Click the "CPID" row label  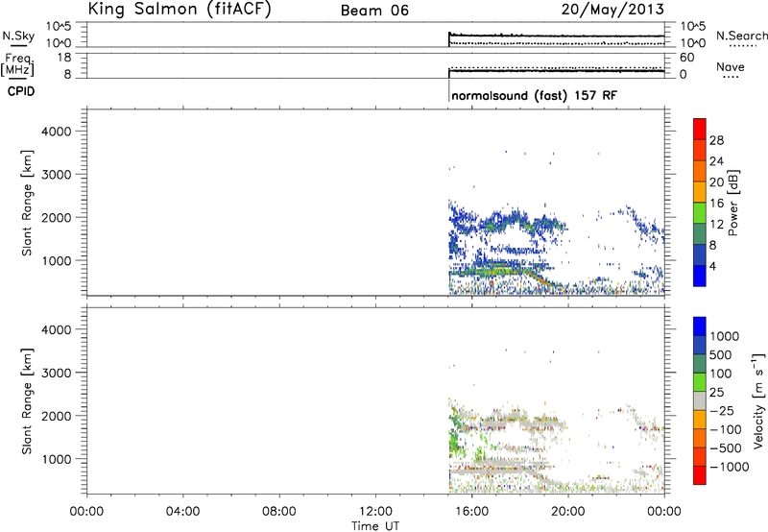click(x=21, y=91)
